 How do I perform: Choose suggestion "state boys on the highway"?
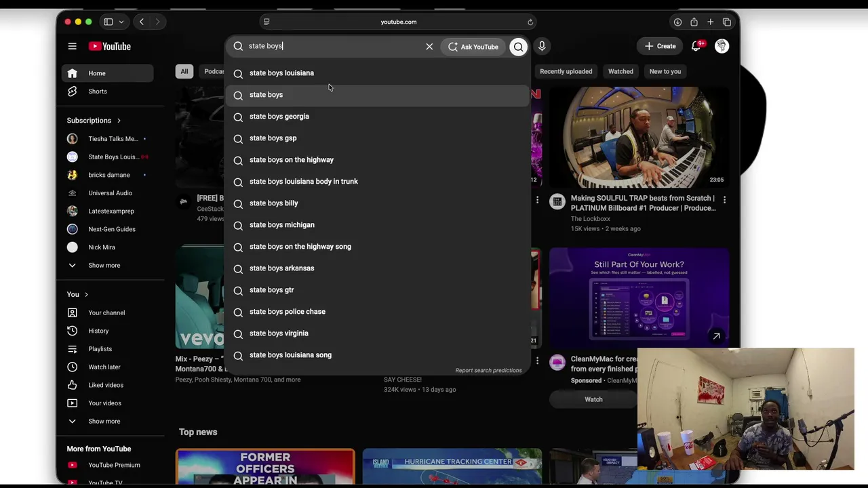pos(377,160)
